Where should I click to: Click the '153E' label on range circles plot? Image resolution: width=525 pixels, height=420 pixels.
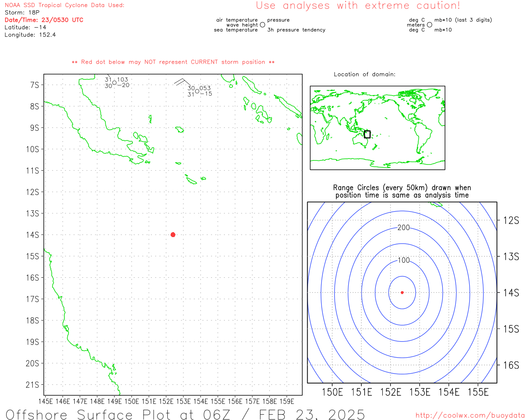pyautogui.click(x=420, y=392)
